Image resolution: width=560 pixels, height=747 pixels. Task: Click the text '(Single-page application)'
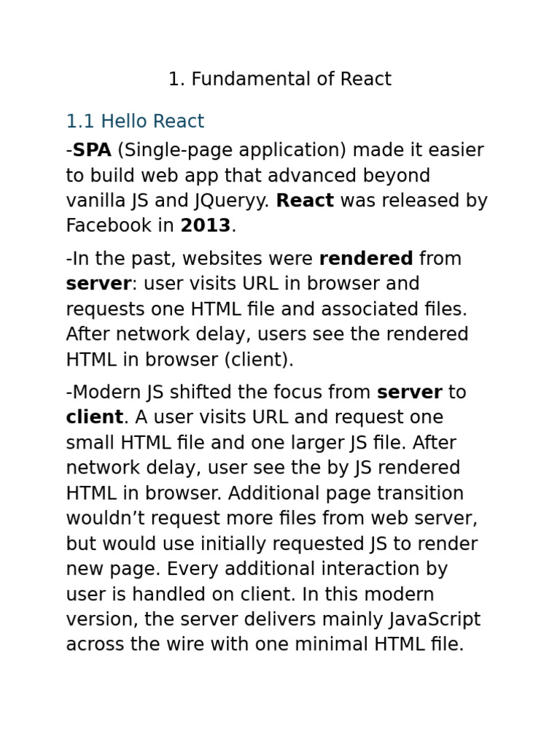click(232, 150)
